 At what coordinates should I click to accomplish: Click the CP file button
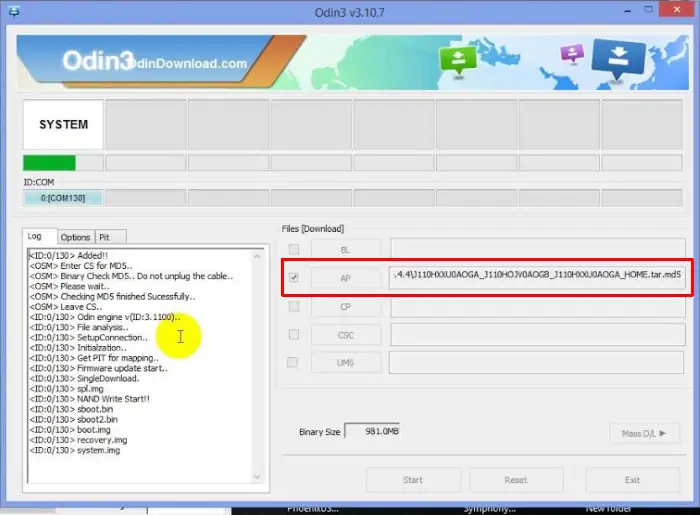[346, 307]
